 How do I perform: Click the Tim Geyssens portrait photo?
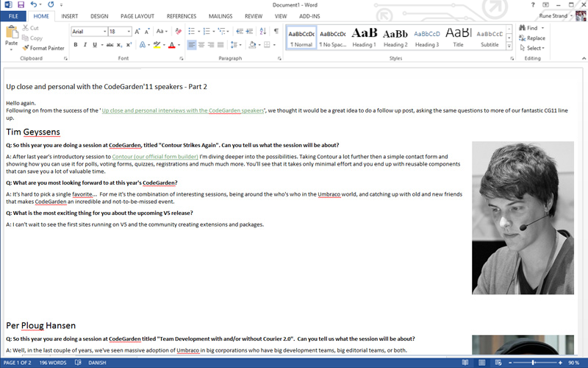(x=523, y=218)
